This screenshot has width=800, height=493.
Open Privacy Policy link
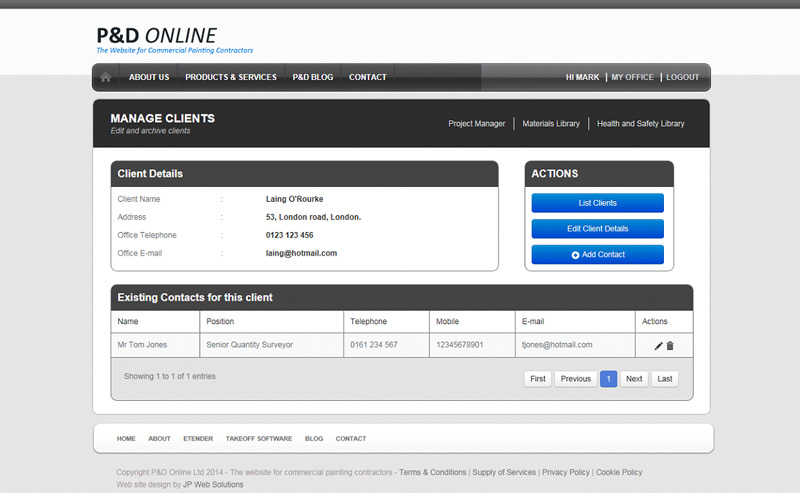tap(566, 473)
